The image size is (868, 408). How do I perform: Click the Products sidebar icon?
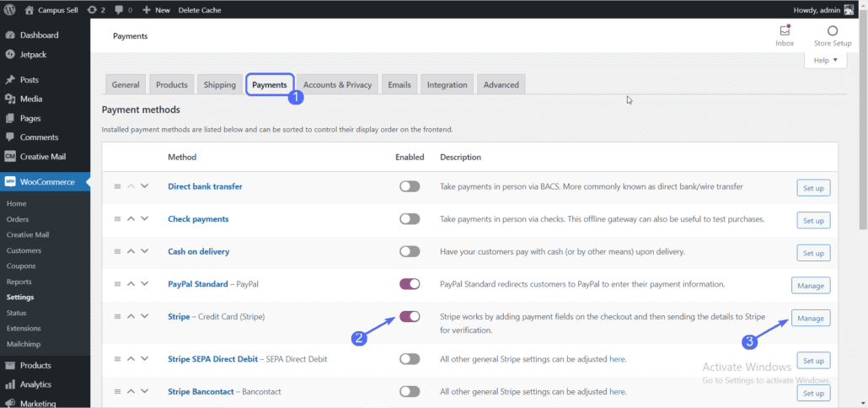pos(9,365)
